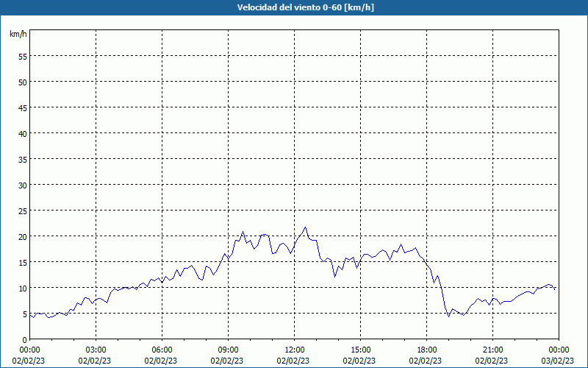
Task: Click the y-axis value 30
Action: coord(23,185)
